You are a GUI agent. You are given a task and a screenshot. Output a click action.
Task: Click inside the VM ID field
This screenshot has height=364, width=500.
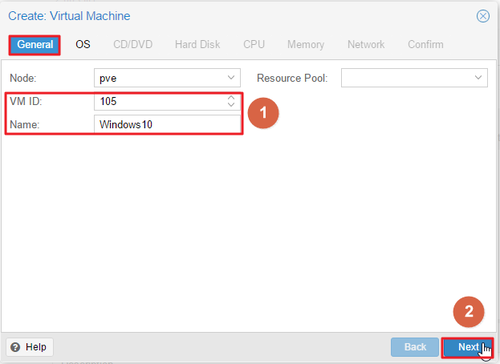coord(160,101)
